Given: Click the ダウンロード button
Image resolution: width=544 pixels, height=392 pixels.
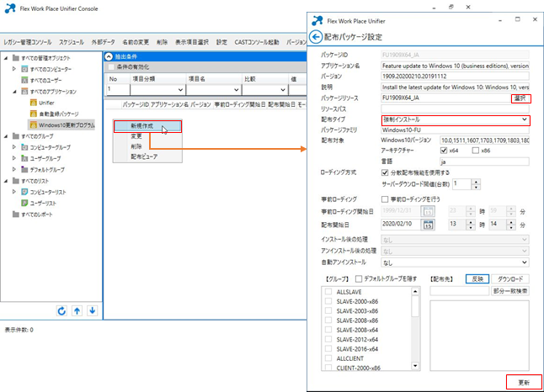Looking at the screenshot, I should click(510, 279).
